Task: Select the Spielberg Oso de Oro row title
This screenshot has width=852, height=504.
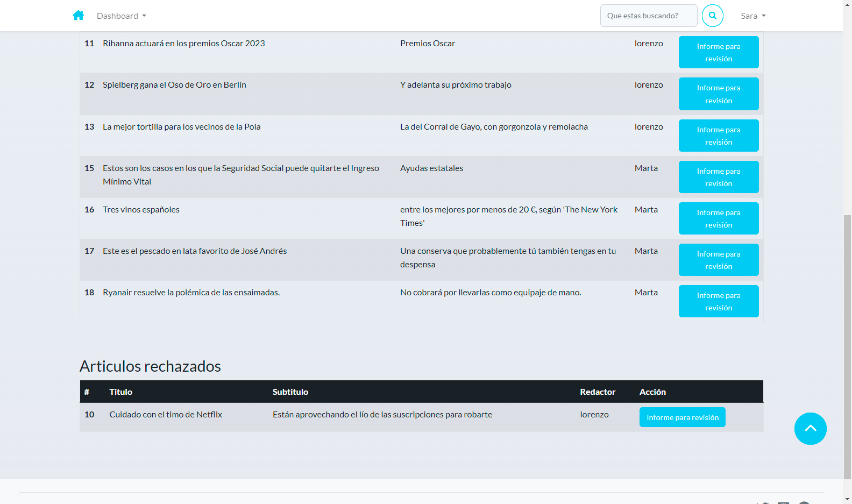Action: pos(174,85)
